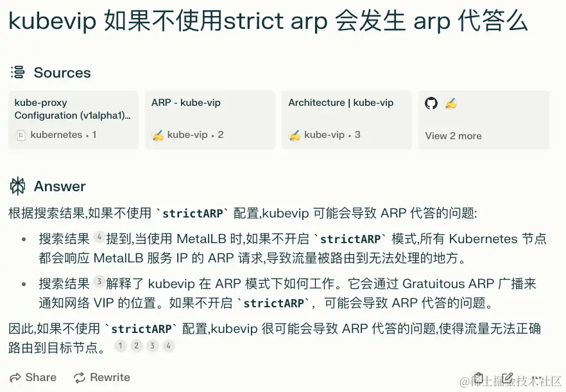
Task: Click strictARP code in the first paragraph
Action: point(193,214)
